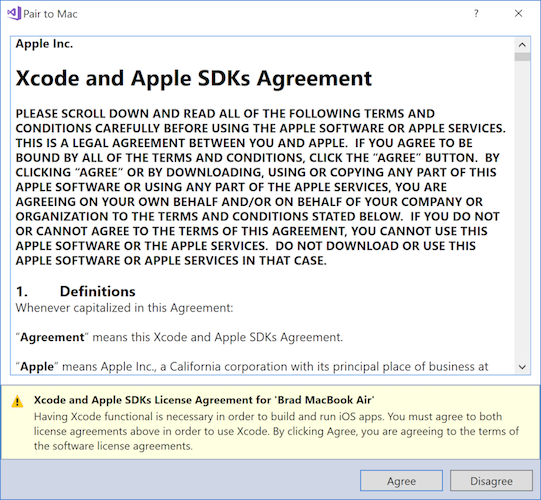Click the Whenever capitalized in this Agreement line
Viewport: 541px width, 500px height.
(x=125, y=308)
